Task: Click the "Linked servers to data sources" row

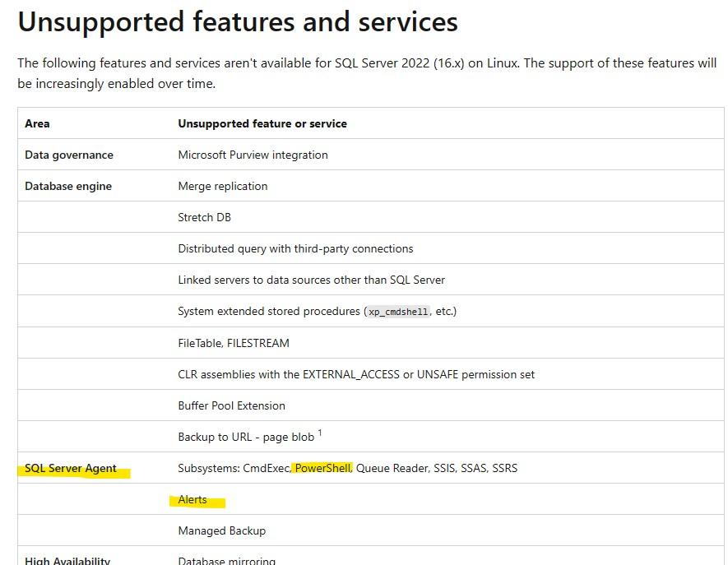Action: click(x=311, y=280)
